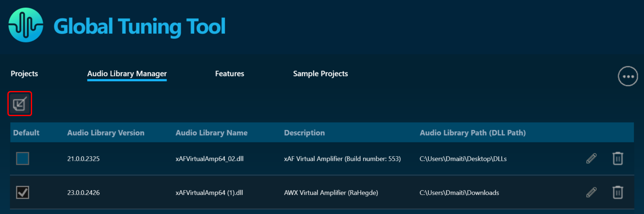The width and height of the screenshot is (644, 214).
Task: Click the Description column header
Action: coord(304,133)
